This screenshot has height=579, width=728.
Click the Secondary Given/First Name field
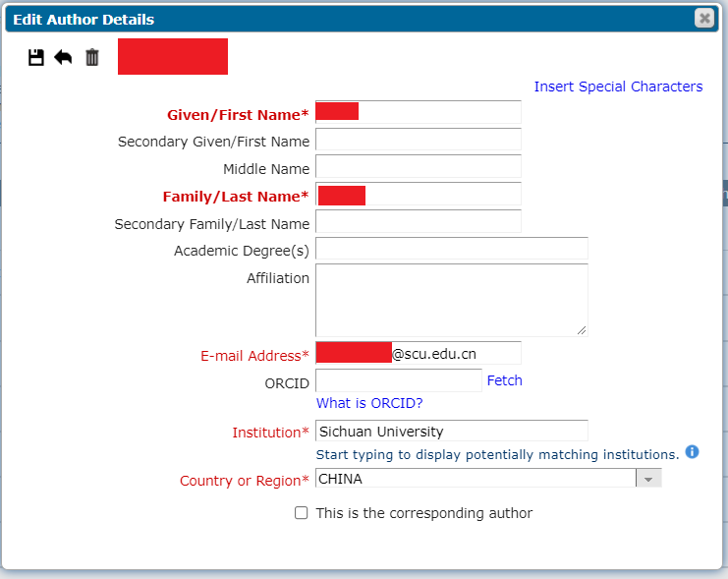pos(418,140)
